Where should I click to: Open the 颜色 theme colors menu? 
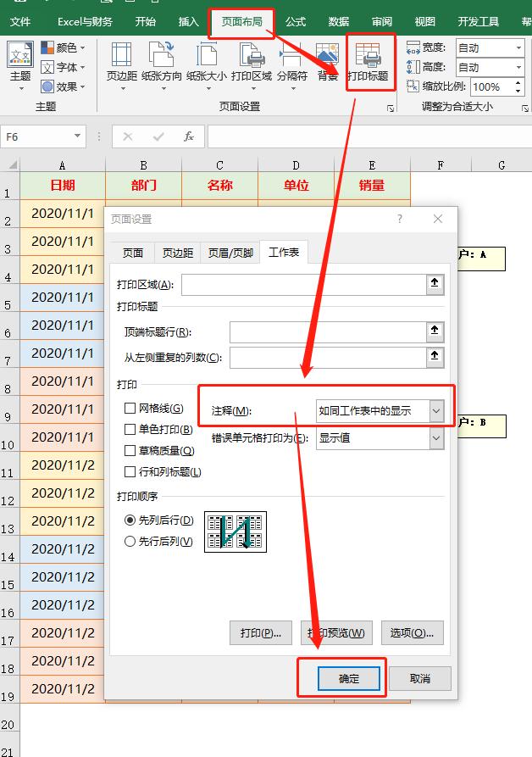tap(64, 47)
